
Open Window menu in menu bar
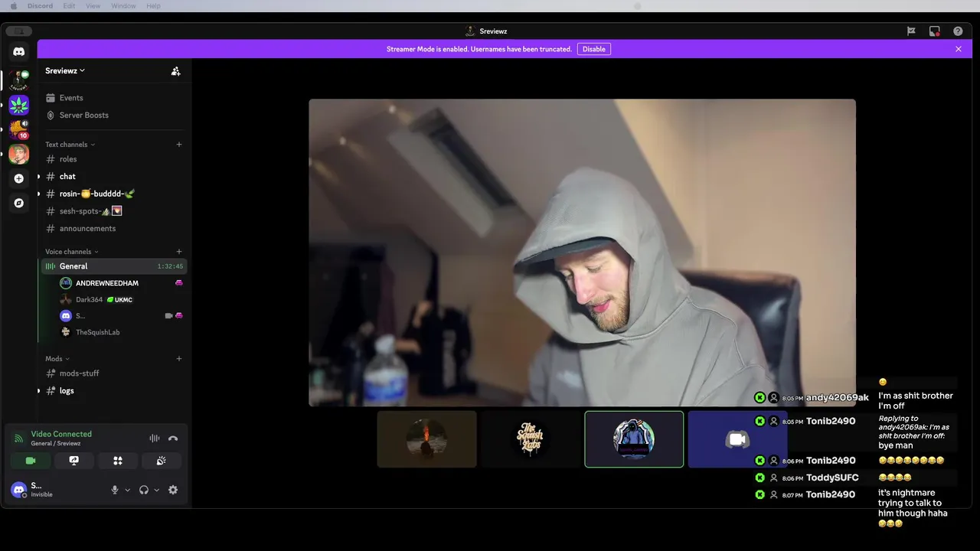point(123,6)
